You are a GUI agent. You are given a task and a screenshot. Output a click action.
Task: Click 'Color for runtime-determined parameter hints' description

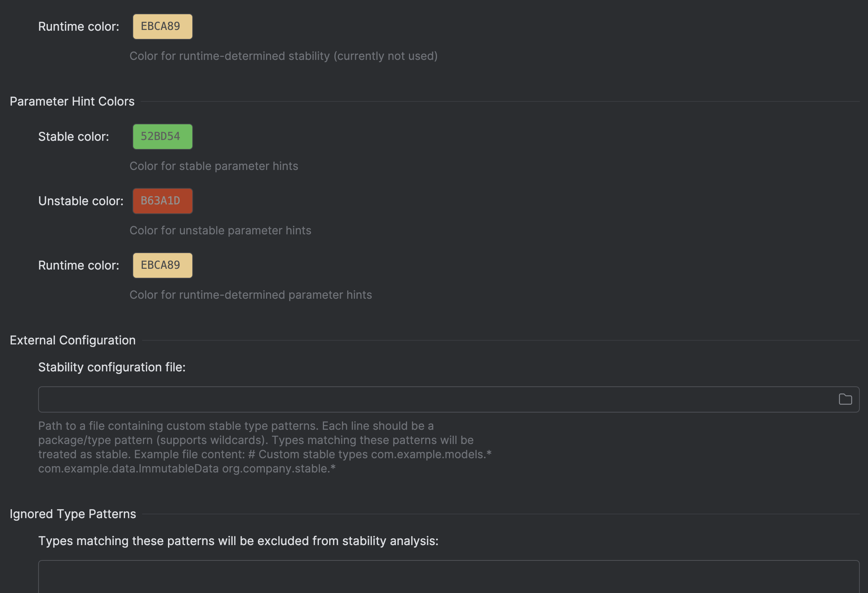click(250, 295)
